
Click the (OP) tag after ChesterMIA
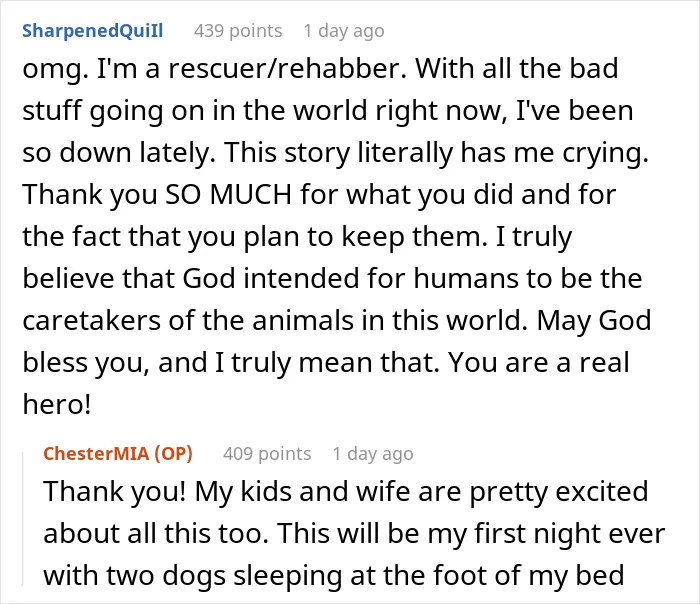tap(173, 454)
